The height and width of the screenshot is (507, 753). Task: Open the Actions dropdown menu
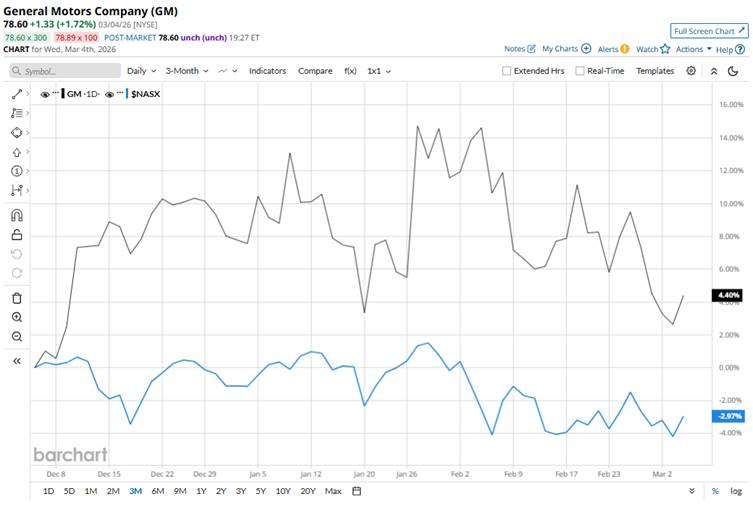tap(693, 48)
